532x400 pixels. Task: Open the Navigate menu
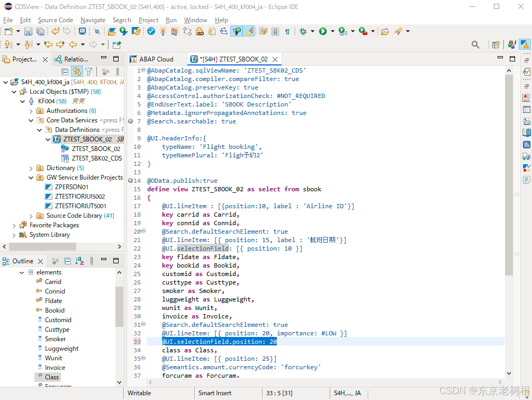pyautogui.click(x=93, y=20)
